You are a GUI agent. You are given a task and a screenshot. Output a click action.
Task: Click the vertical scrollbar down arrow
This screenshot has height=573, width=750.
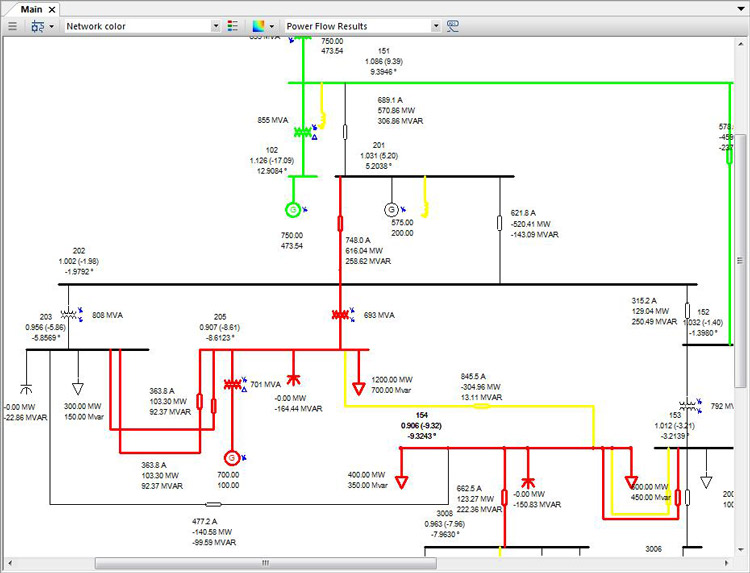point(741,548)
